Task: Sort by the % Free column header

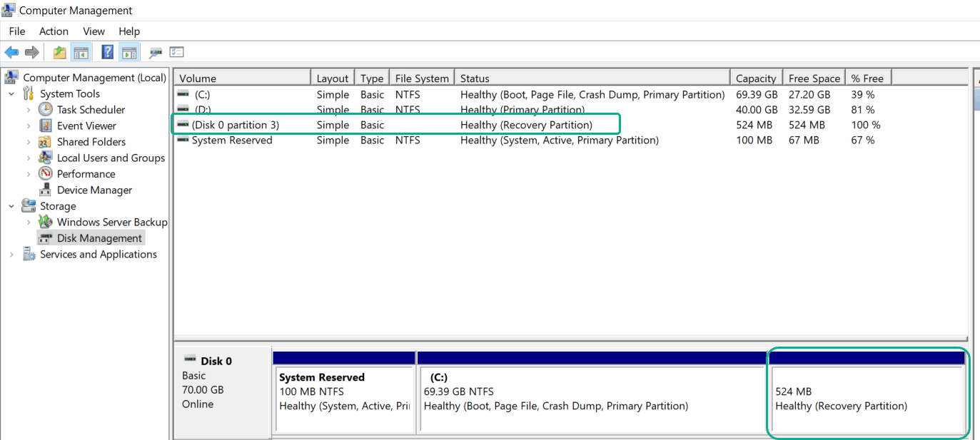Action: (x=868, y=78)
